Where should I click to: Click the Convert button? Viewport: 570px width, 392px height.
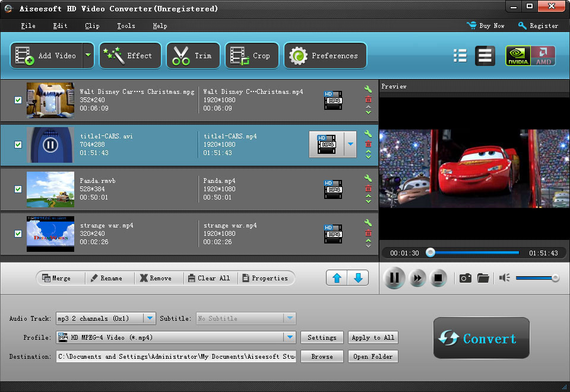coord(481,338)
